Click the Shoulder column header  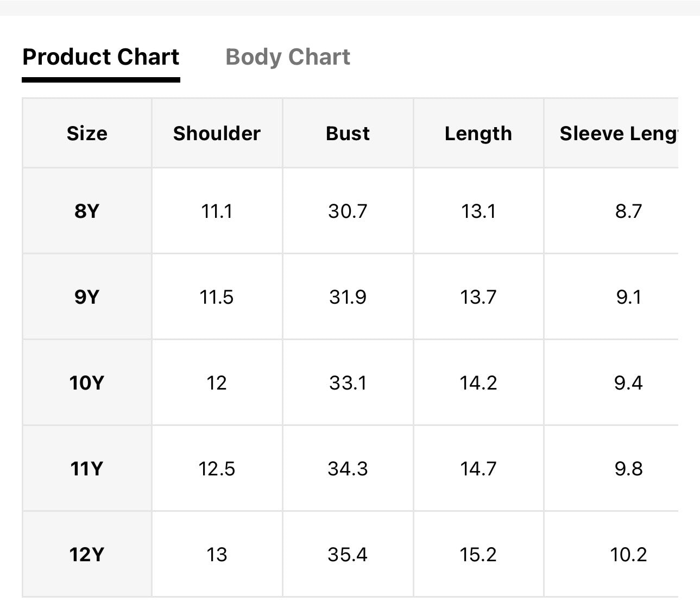coord(217,133)
